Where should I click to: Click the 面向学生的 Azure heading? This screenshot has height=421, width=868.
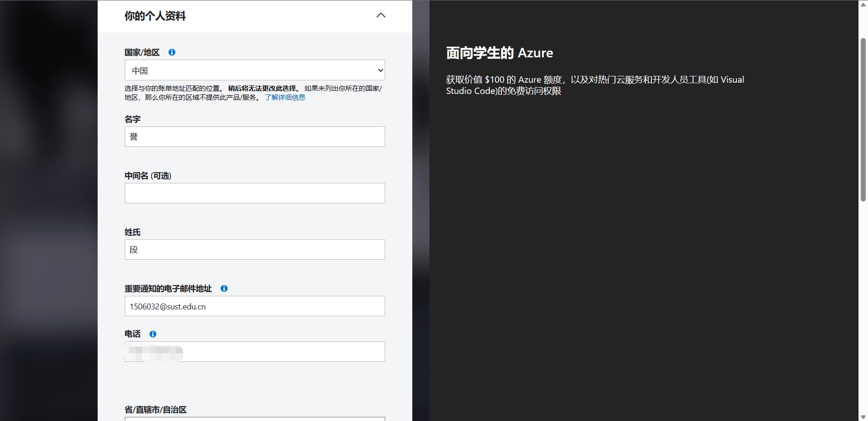click(x=499, y=53)
